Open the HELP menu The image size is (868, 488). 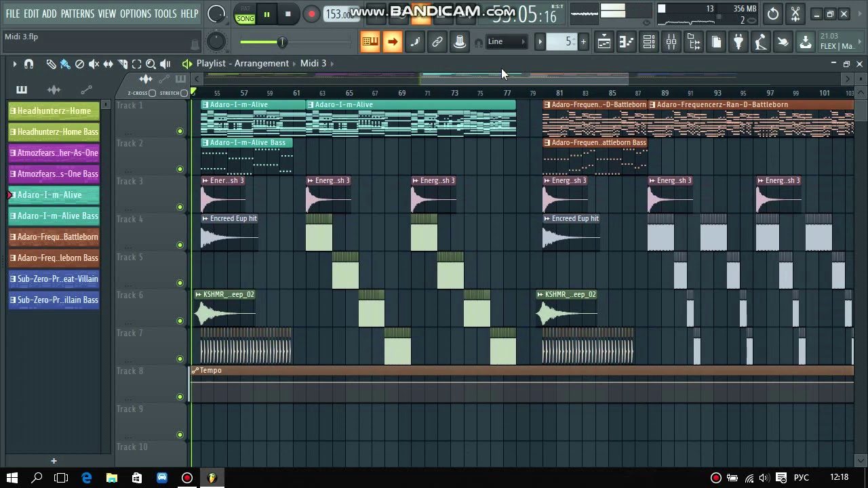(189, 14)
